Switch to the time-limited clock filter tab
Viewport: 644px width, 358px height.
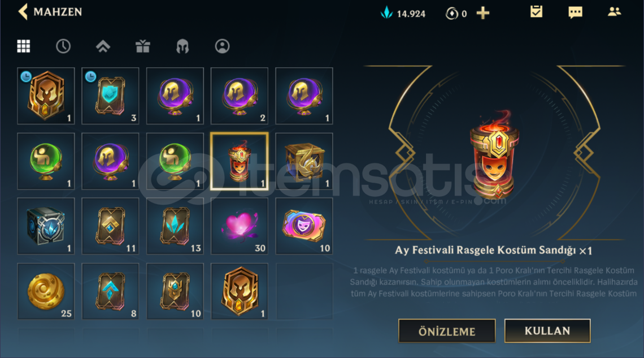pyautogui.click(x=63, y=46)
